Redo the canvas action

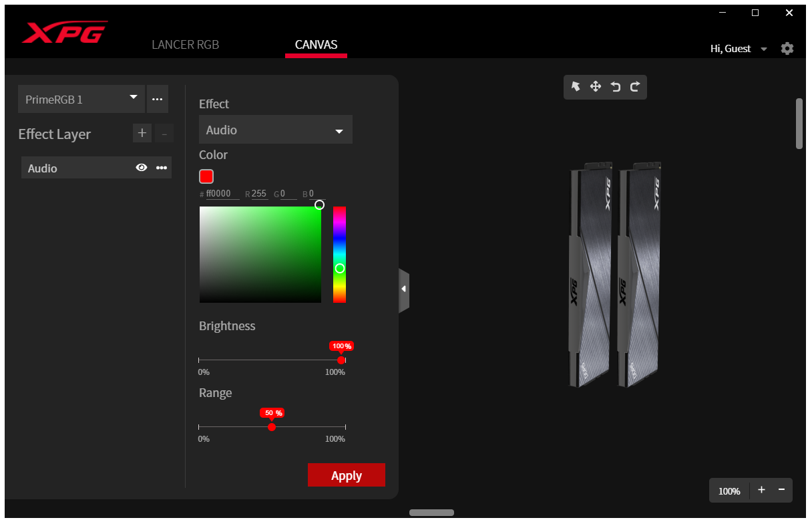635,86
